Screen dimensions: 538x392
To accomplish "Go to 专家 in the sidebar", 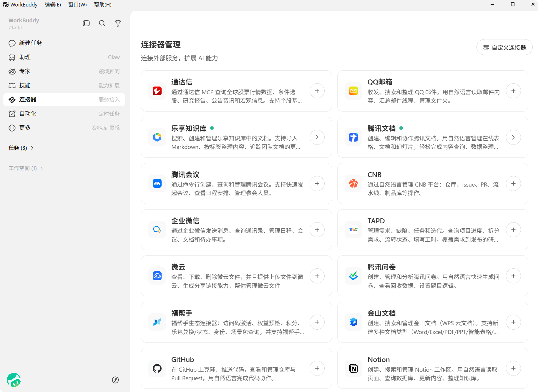I will tap(64, 71).
